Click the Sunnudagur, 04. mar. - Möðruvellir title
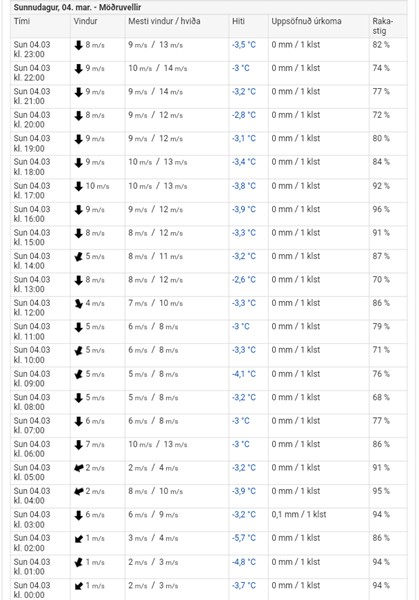Screen dimensions: 419x600 77,7
